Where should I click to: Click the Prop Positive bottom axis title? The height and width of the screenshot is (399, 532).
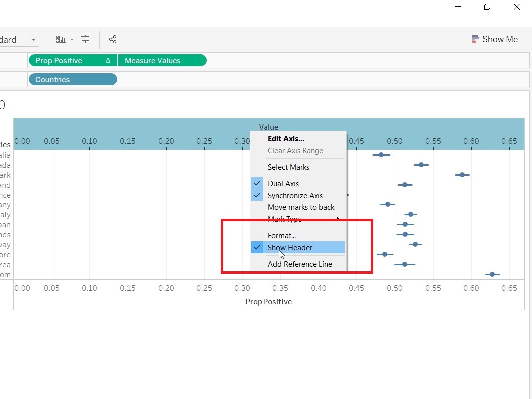268,302
